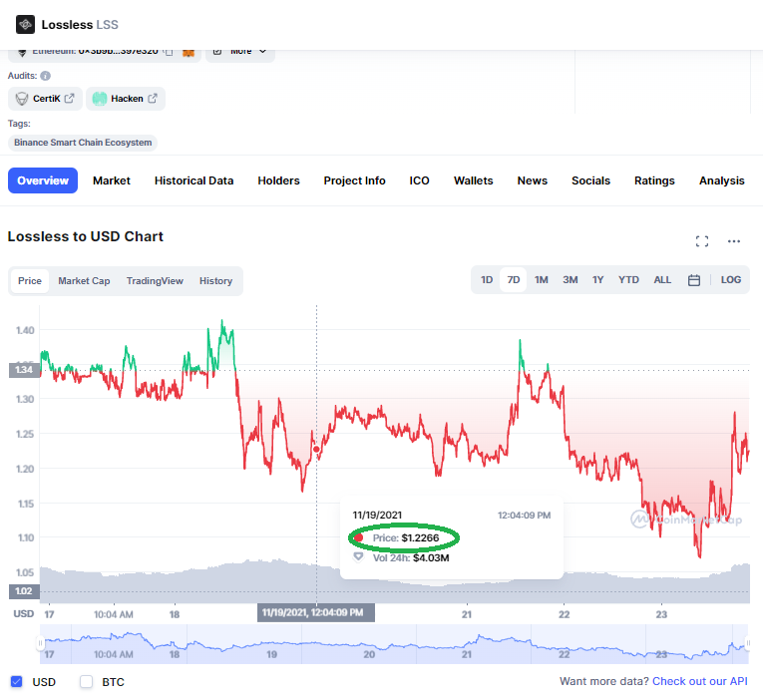The height and width of the screenshot is (700, 763).
Task: Open the Project Info tab
Action: click(x=355, y=180)
